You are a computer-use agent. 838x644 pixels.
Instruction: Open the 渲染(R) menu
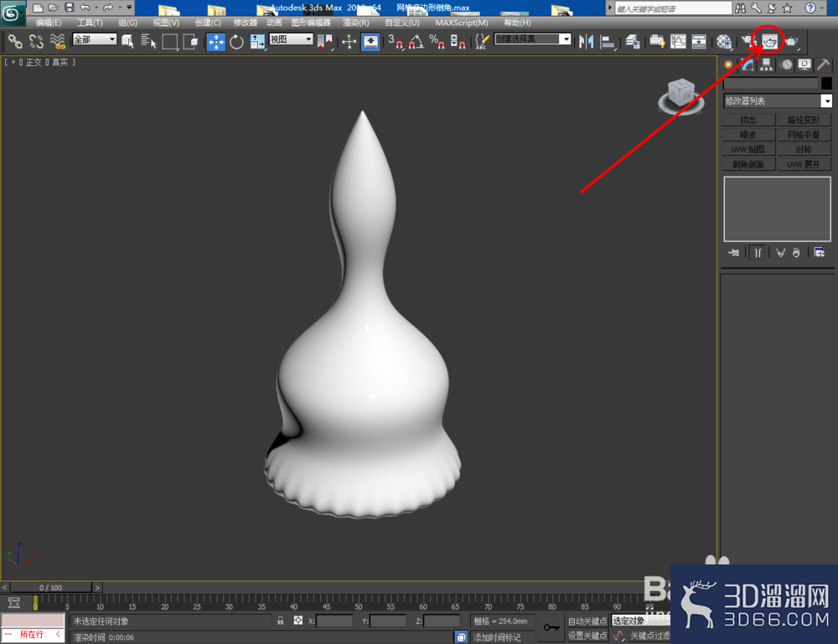click(x=356, y=23)
